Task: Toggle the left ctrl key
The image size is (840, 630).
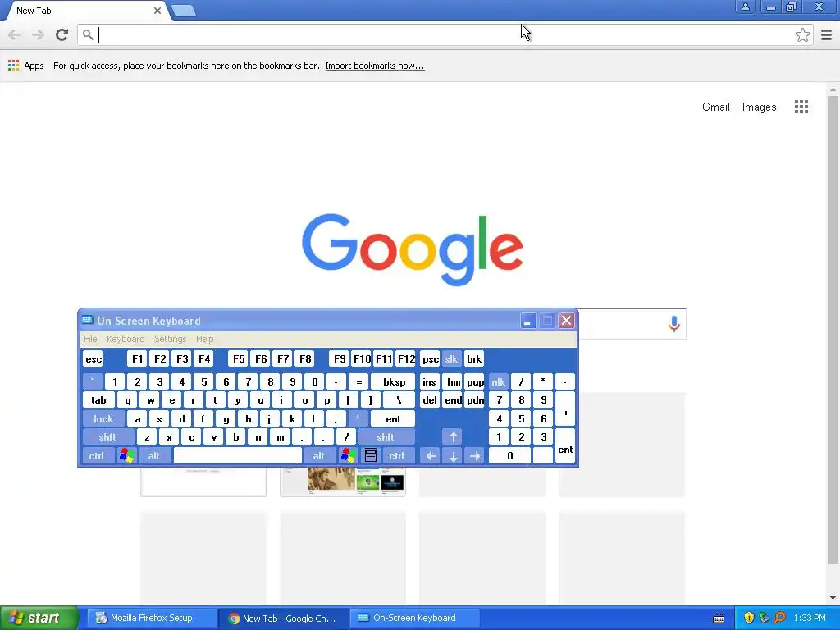Action: click(x=97, y=456)
